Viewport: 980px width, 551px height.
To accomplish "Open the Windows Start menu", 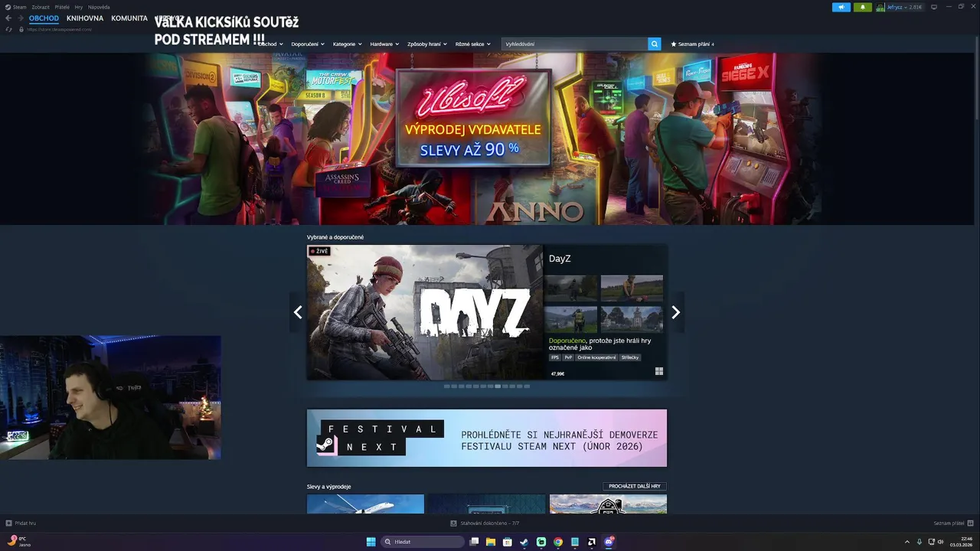I will (371, 542).
